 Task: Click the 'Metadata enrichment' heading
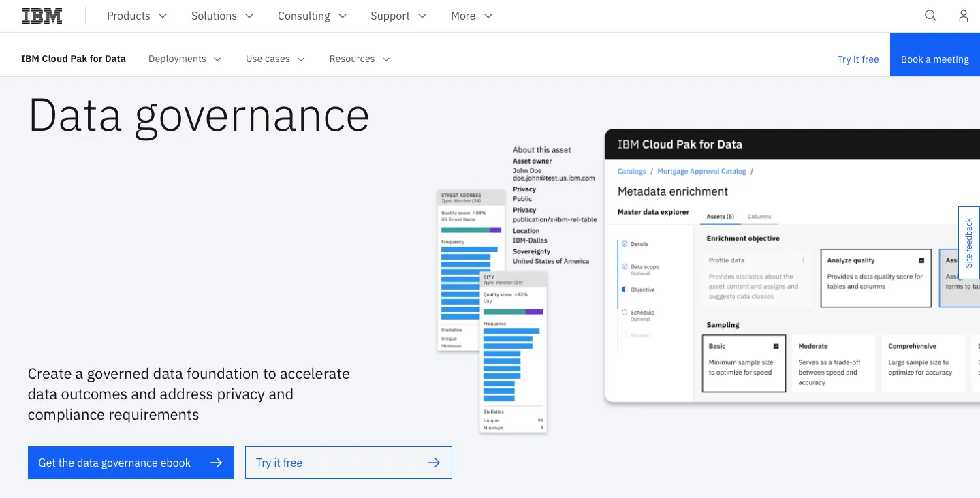coord(673,191)
